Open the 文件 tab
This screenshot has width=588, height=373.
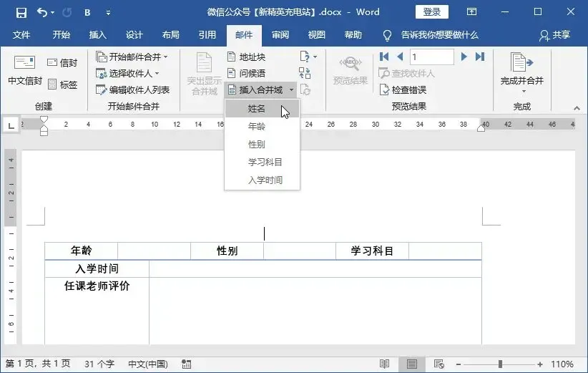point(21,35)
